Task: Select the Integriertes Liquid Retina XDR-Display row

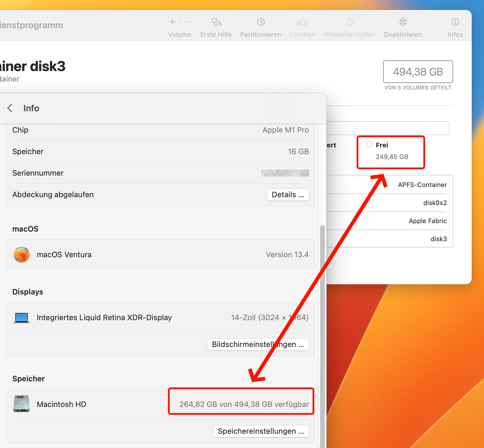Action: click(x=160, y=318)
